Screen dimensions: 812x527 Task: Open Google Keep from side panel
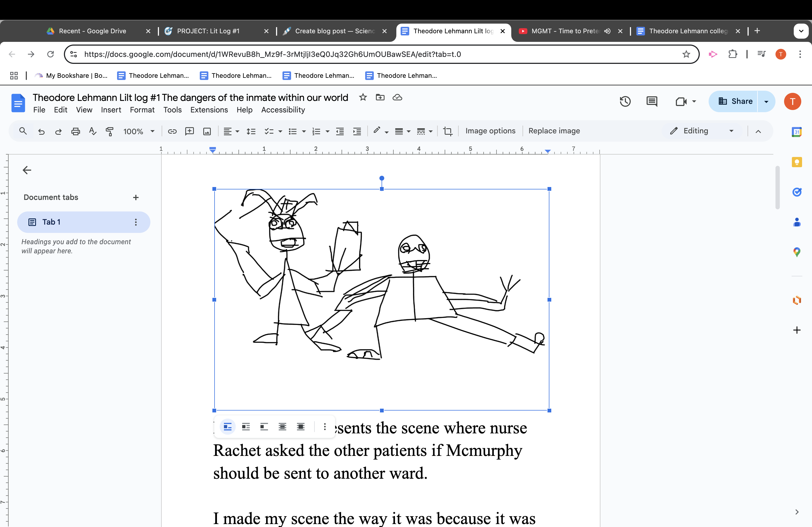click(797, 162)
